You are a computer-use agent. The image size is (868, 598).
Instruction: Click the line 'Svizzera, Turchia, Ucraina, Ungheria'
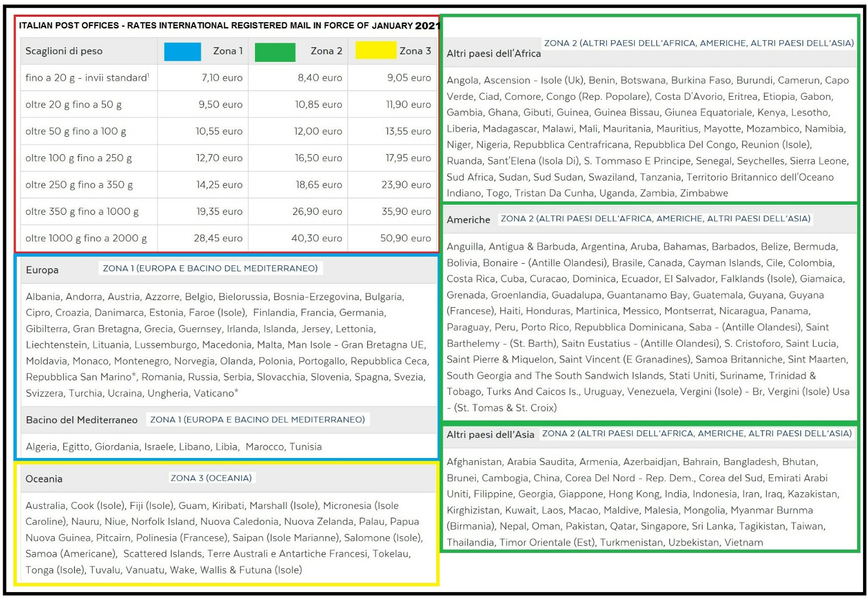pyautogui.click(x=132, y=393)
